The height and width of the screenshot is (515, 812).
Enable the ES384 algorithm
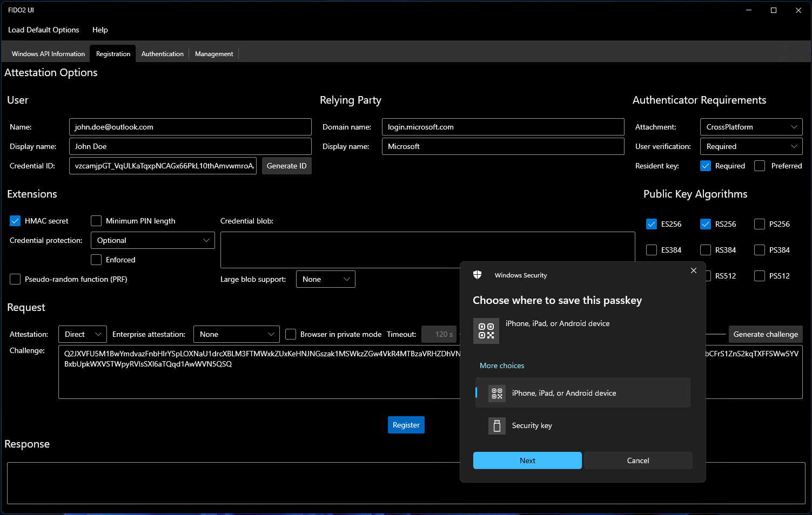[x=652, y=250]
